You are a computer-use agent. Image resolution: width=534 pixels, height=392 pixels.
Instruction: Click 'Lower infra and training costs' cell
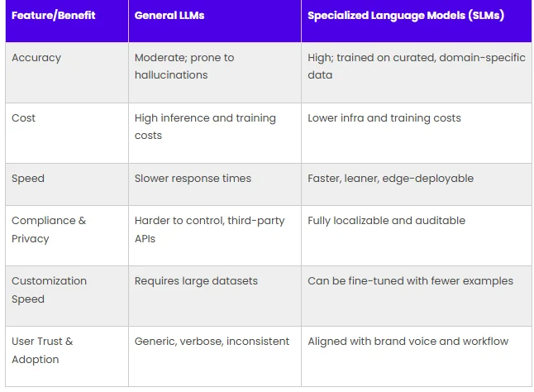tap(384, 117)
